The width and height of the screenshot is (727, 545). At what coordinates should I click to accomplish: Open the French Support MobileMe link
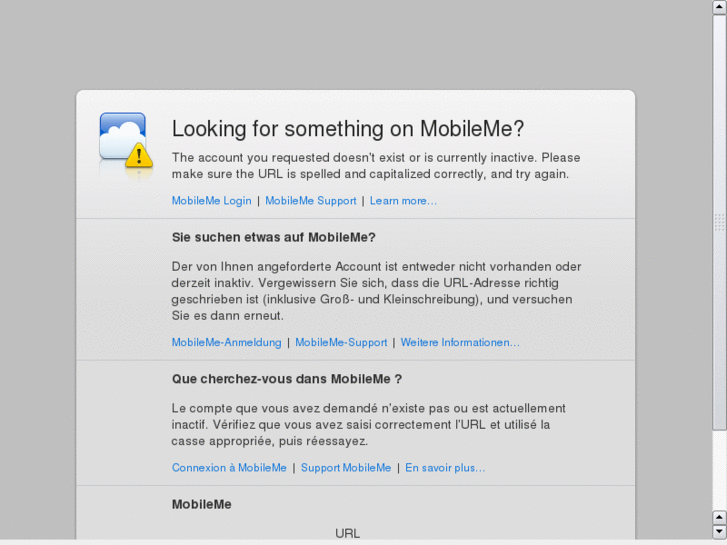346,468
